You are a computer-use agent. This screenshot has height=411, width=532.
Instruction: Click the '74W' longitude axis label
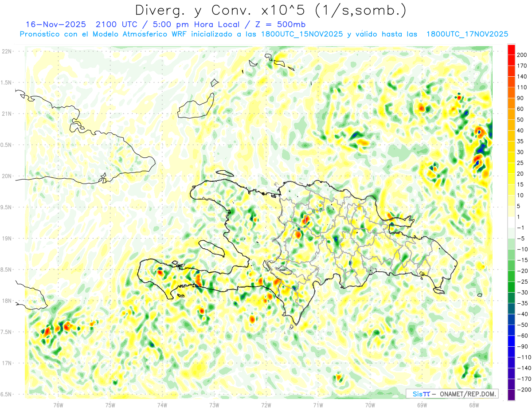(162, 405)
